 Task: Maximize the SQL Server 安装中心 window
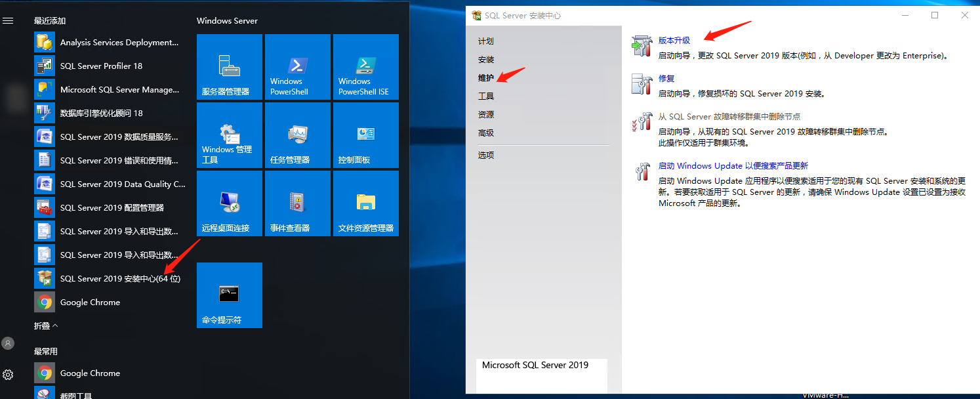coord(935,15)
